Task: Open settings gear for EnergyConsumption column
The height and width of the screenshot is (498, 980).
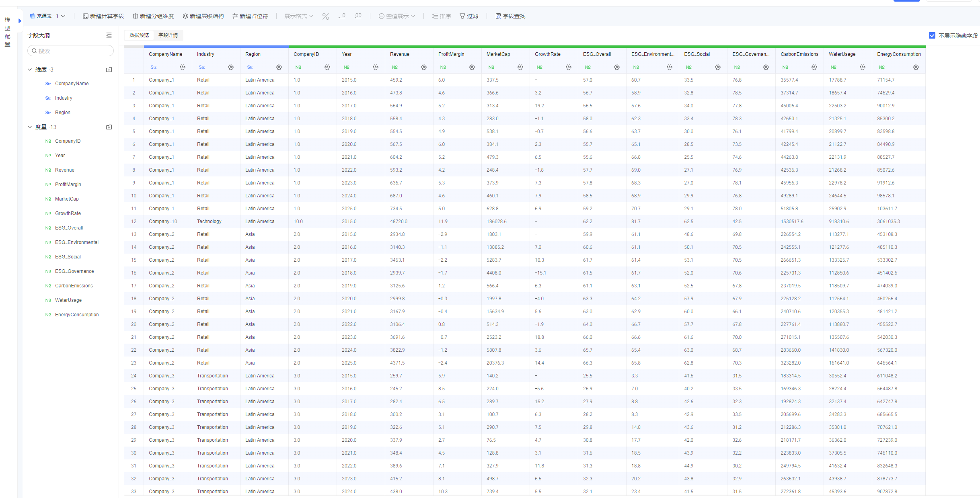Action: pos(916,67)
